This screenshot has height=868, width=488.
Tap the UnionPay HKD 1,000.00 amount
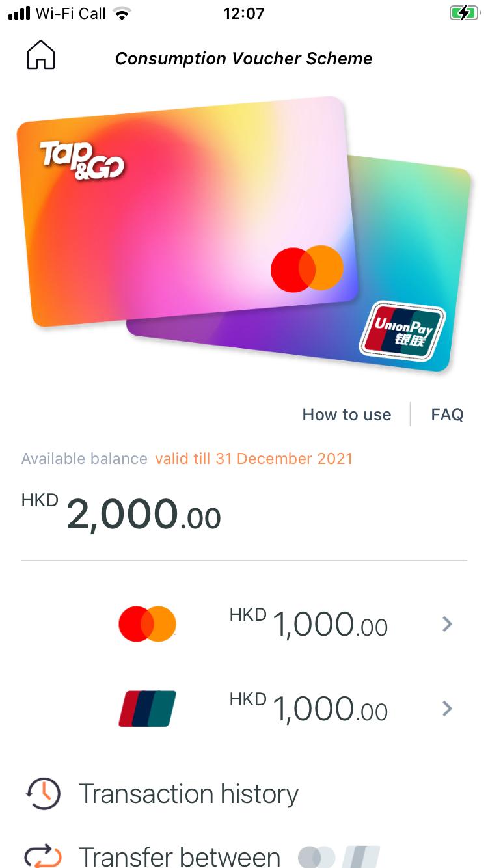pyautogui.click(x=308, y=708)
